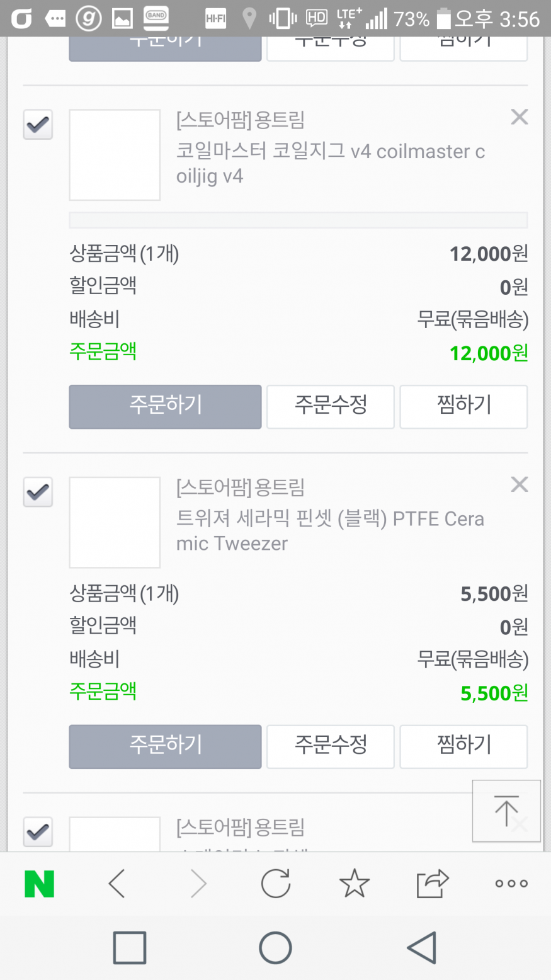Bookmark the page with the star icon
The image size is (551, 980).
355,884
